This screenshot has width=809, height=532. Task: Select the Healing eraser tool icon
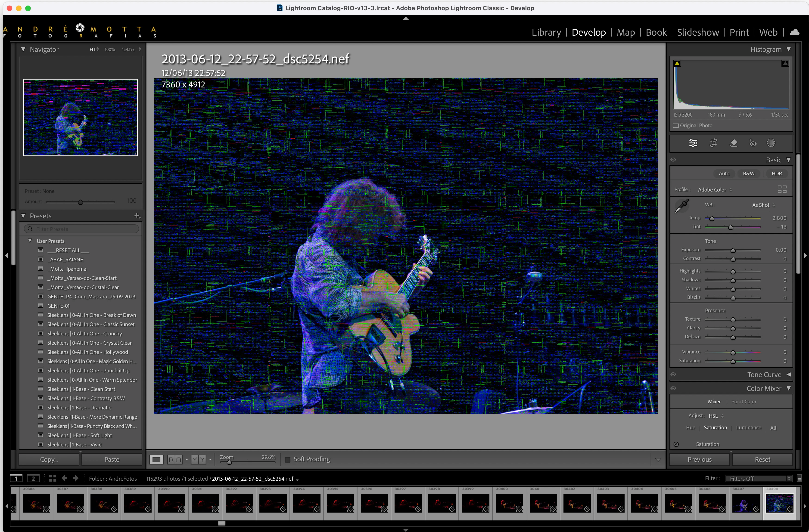pos(733,143)
